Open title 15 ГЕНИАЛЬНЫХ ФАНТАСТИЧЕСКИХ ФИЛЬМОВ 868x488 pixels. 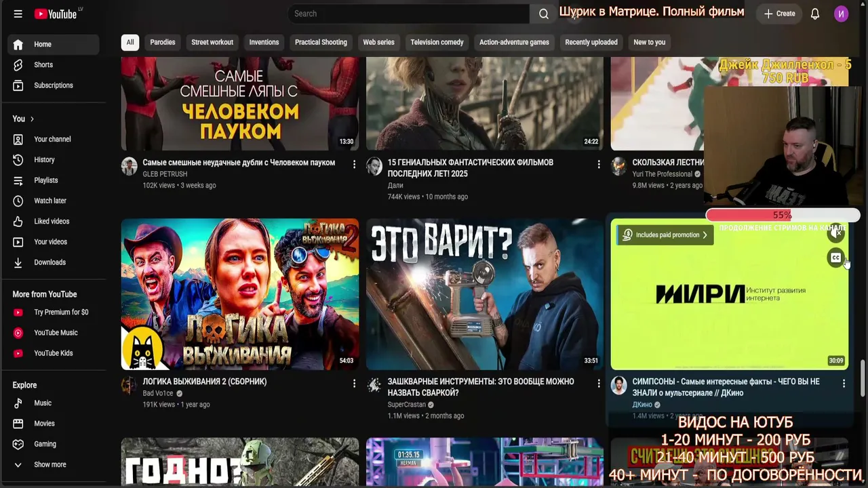(x=471, y=168)
